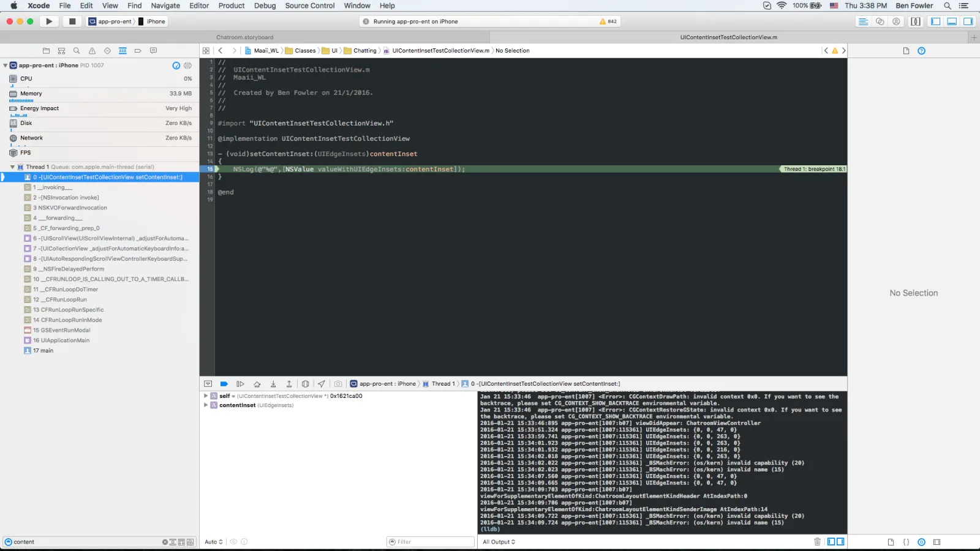Open the Issue navigator warning triangle
The height and width of the screenshot is (551, 980).
92,51
